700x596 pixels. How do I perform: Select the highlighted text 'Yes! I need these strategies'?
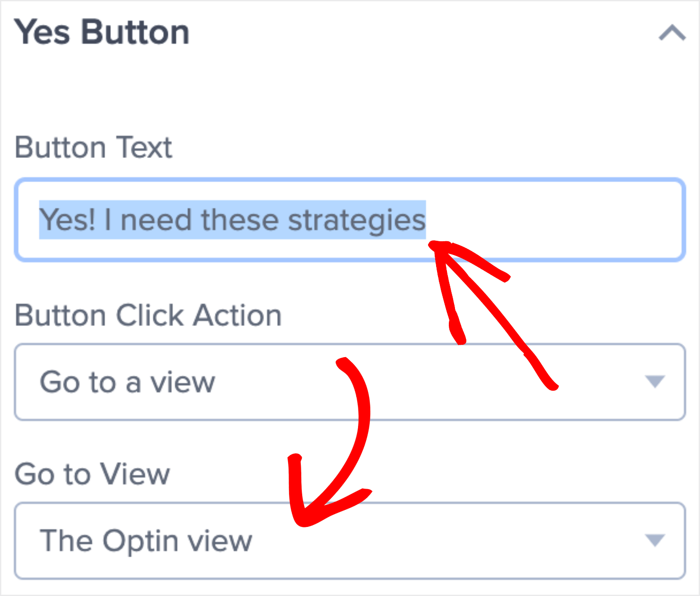(x=232, y=219)
